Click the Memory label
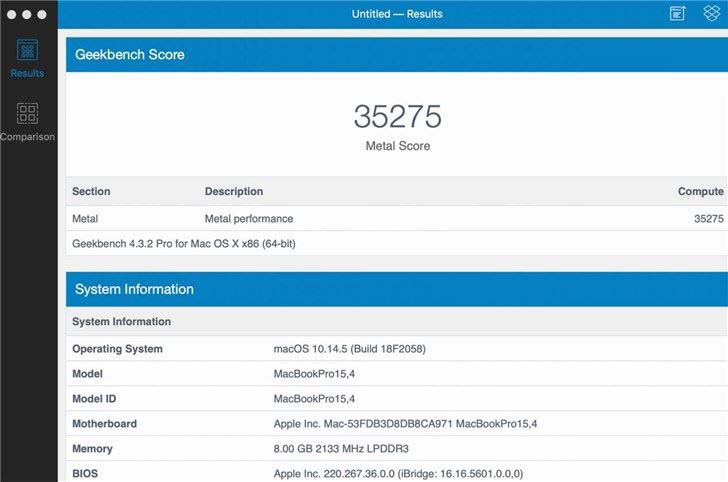Screen dimensions: 728x482 92,449
